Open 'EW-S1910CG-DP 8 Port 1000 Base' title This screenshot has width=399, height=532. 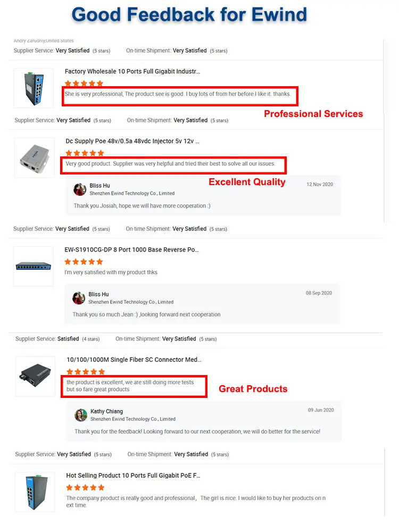pos(131,250)
